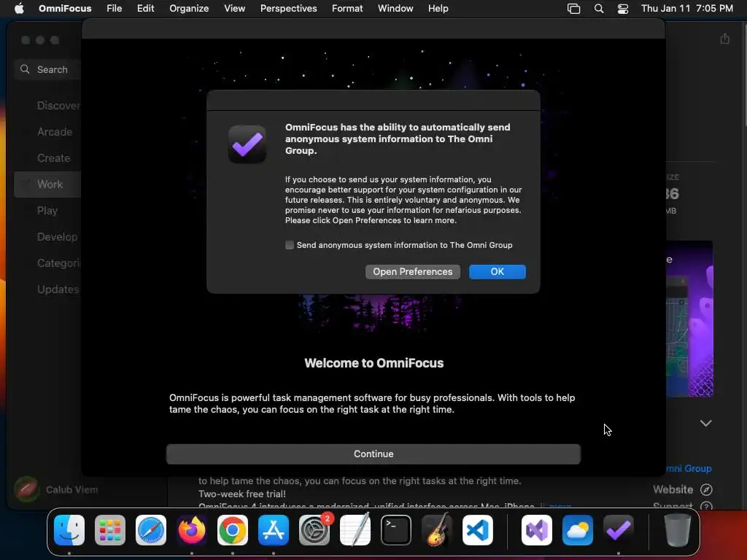
Task: Open the Perspectives menu
Action: 288,9
